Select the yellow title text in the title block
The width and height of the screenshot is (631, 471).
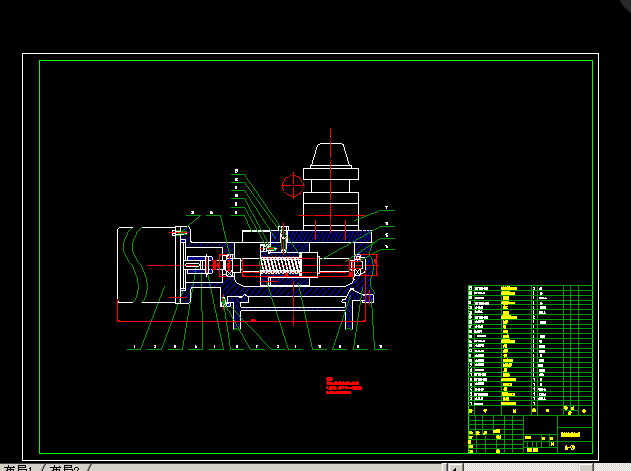(x=570, y=434)
